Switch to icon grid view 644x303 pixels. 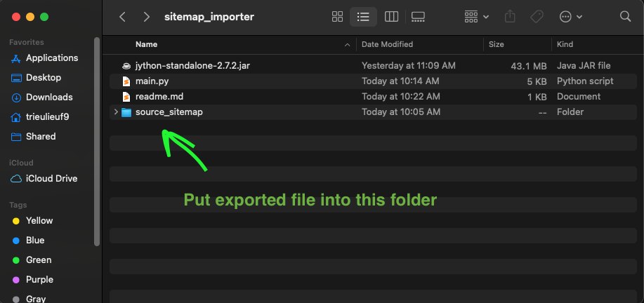pyautogui.click(x=337, y=17)
